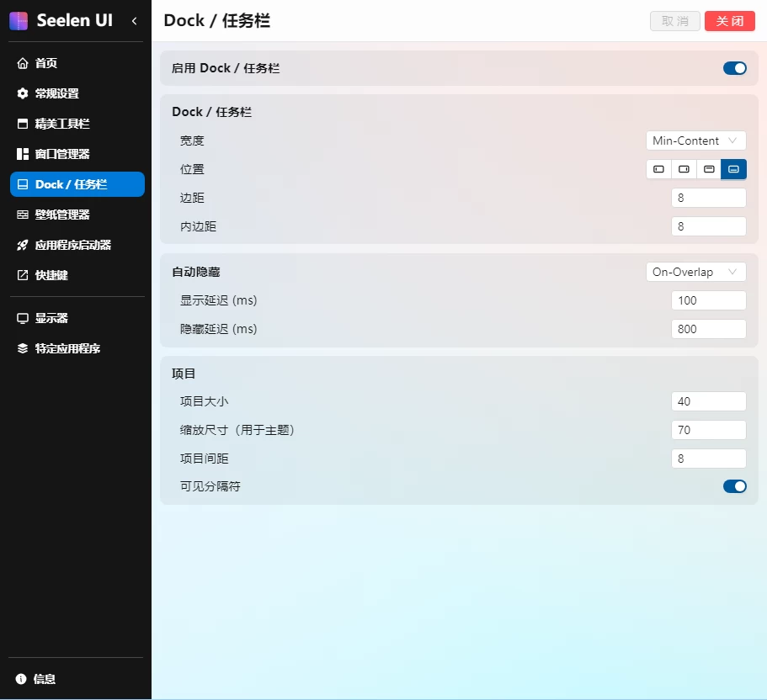
Task: Set dock position to right side
Action: 684,169
